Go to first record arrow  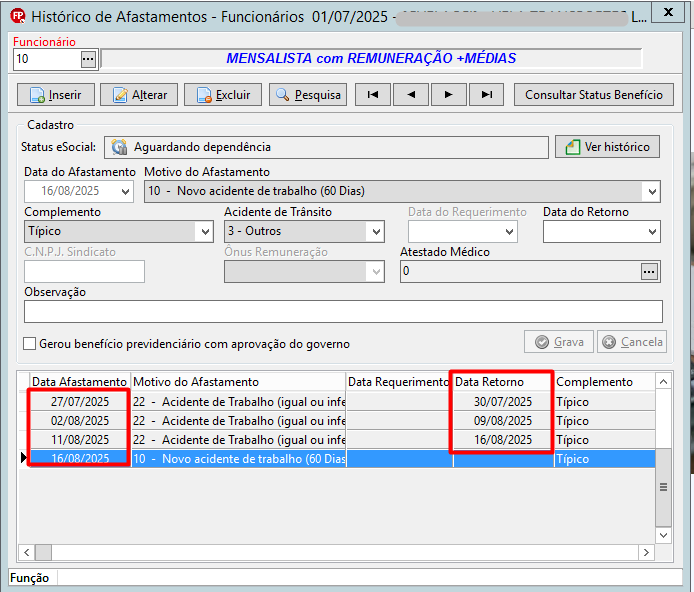373,95
